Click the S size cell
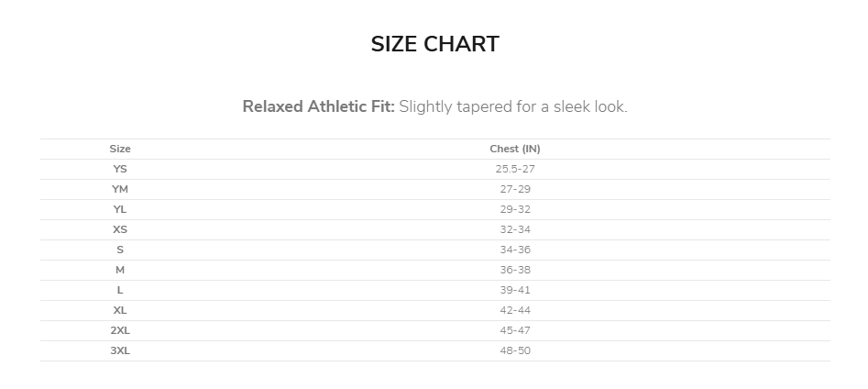 (120, 250)
